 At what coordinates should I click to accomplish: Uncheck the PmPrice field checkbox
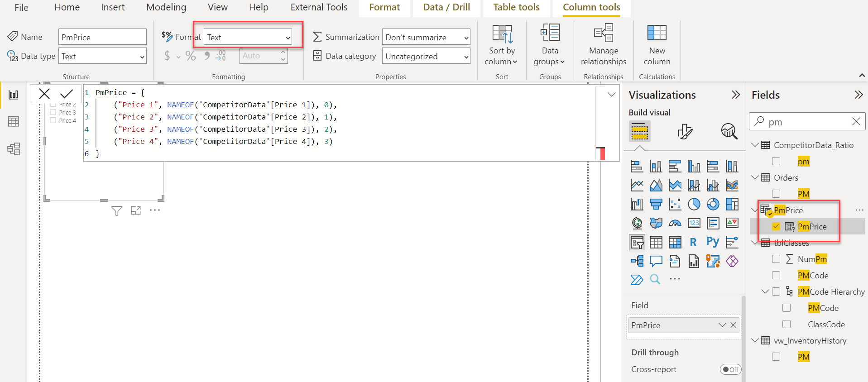pyautogui.click(x=776, y=226)
